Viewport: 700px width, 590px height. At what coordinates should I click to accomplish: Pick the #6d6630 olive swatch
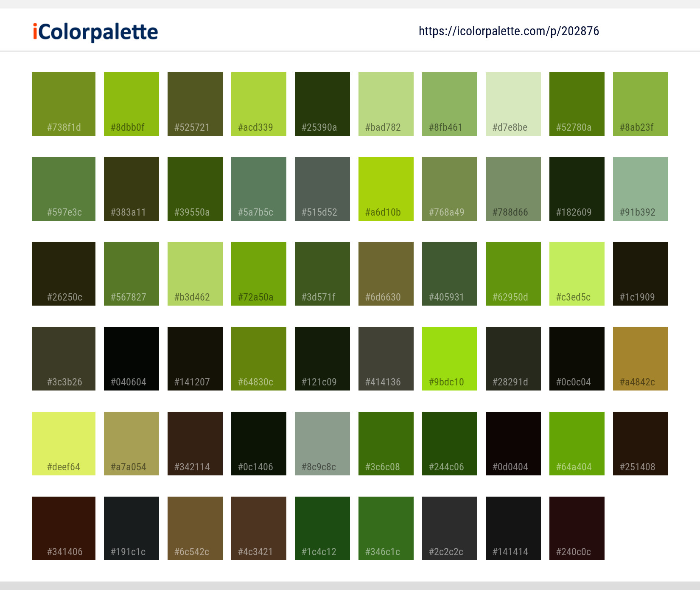point(386,274)
